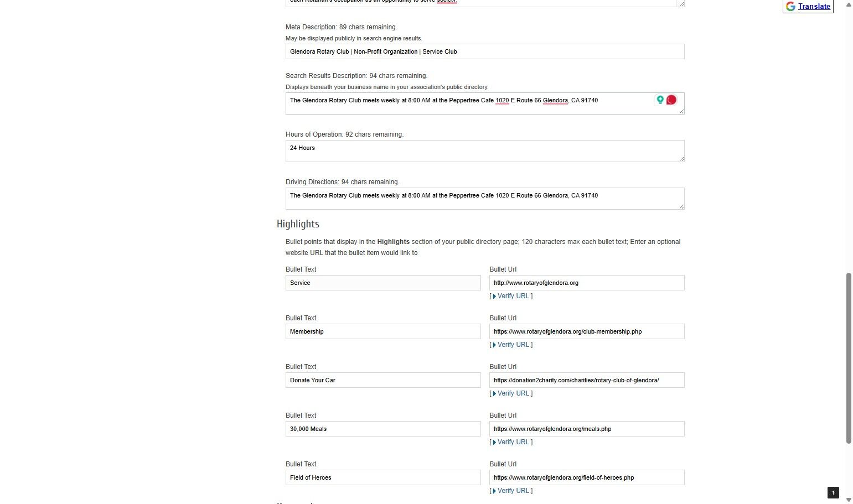This screenshot has width=853, height=504.
Task: Click the 'Hours of Operation: 92 chars remaining.' label
Action: coord(344,134)
